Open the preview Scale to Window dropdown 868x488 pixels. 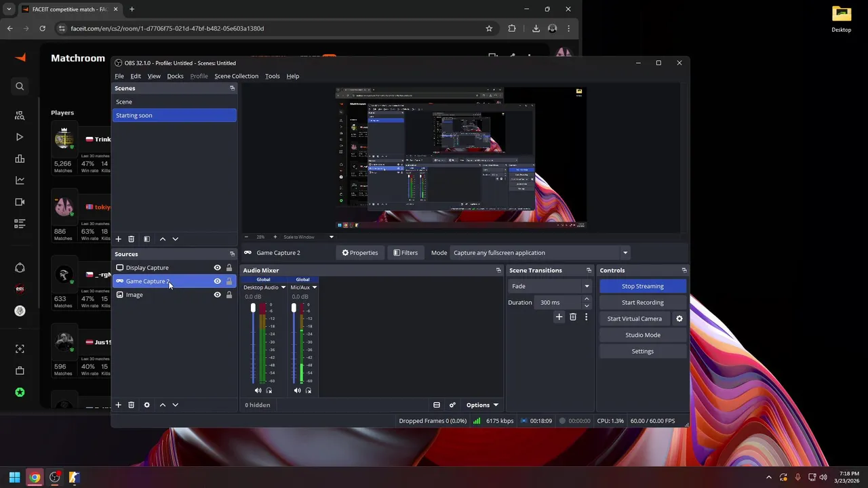coord(309,237)
